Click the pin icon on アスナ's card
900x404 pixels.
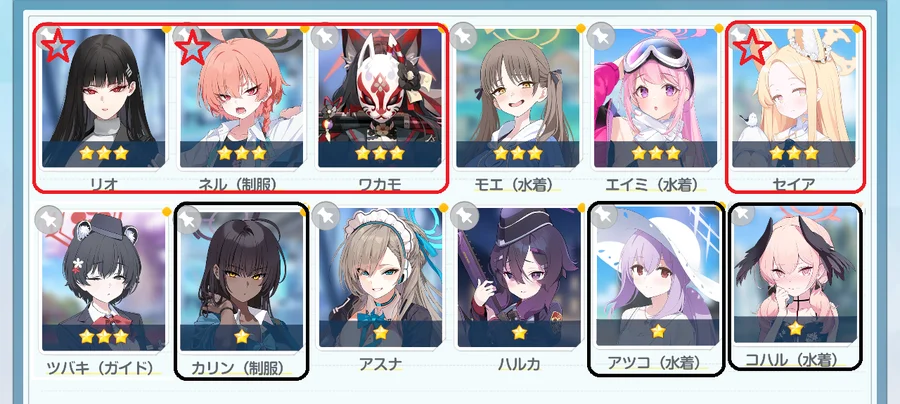pyautogui.click(x=326, y=216)
